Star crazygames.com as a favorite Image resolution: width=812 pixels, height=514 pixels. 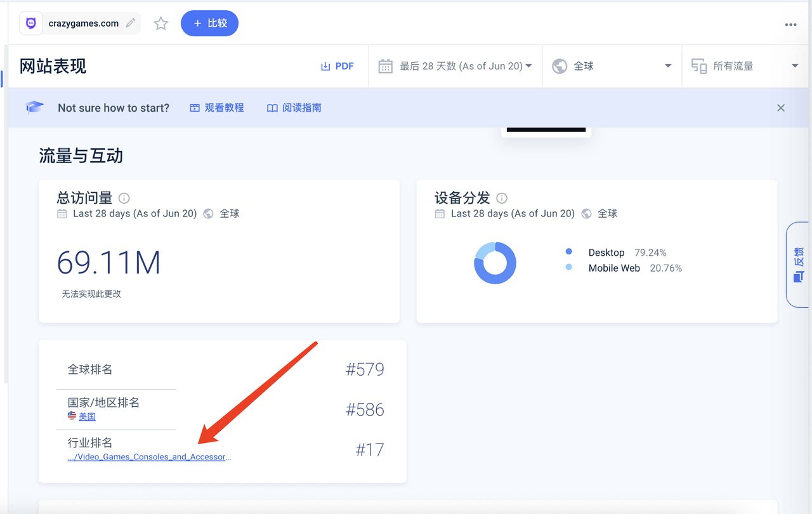161,23
